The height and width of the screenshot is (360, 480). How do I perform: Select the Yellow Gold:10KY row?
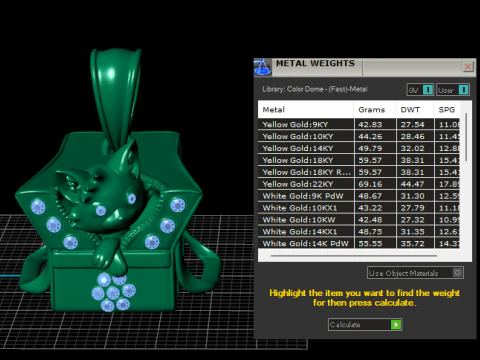tap(359, 136)
